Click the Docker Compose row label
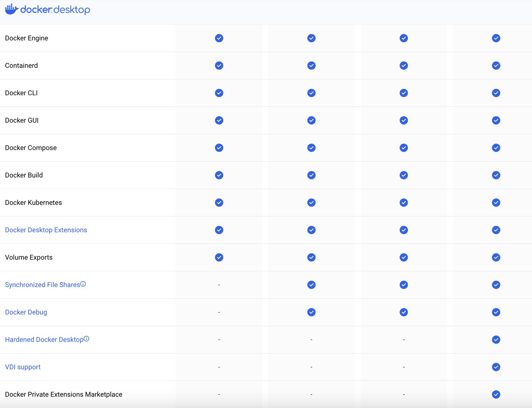 tap(31, 148)
